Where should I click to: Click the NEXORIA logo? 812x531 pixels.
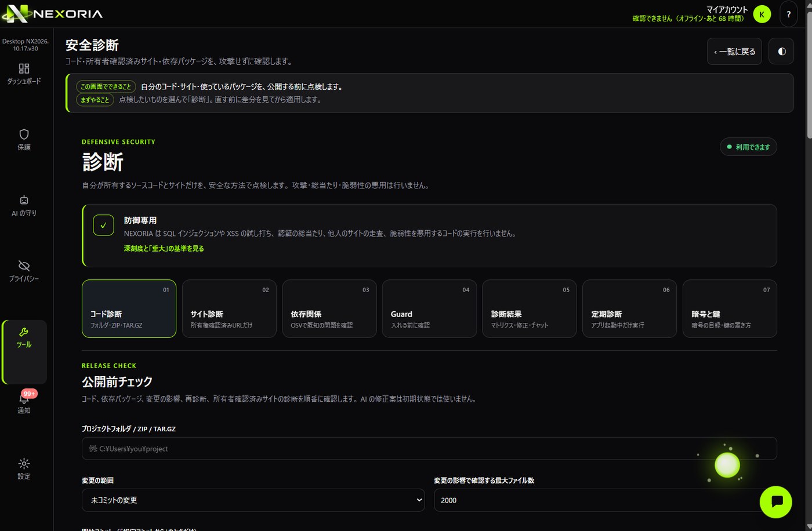click(x=52, y=13)
